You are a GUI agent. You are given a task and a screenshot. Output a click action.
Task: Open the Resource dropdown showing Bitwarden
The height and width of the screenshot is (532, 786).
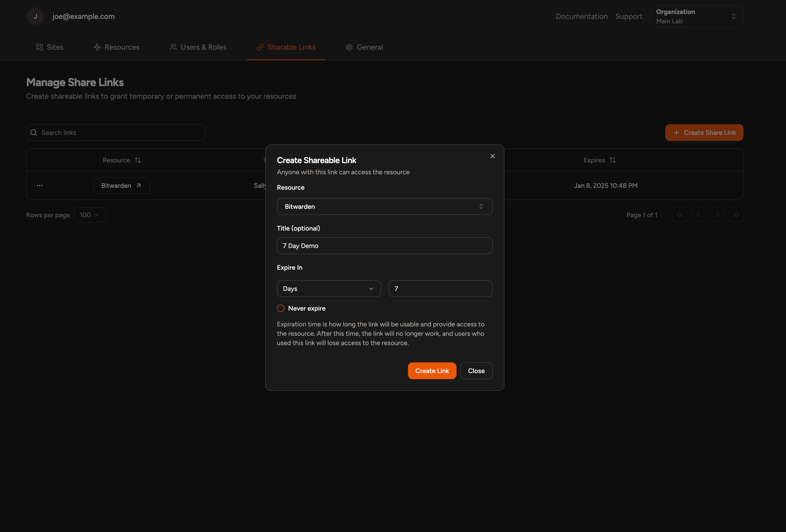[x=385, y=206]
